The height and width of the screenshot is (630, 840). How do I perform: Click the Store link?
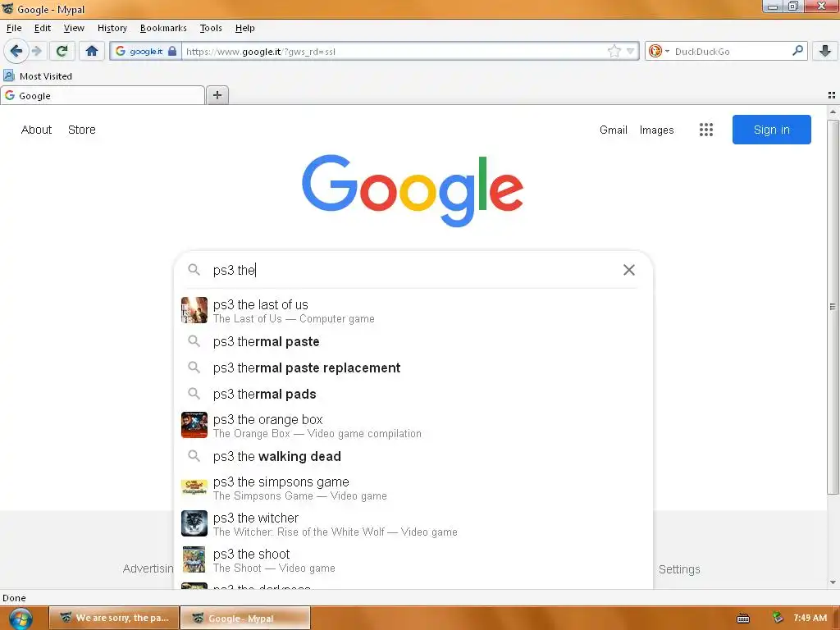tap(81, 130)
